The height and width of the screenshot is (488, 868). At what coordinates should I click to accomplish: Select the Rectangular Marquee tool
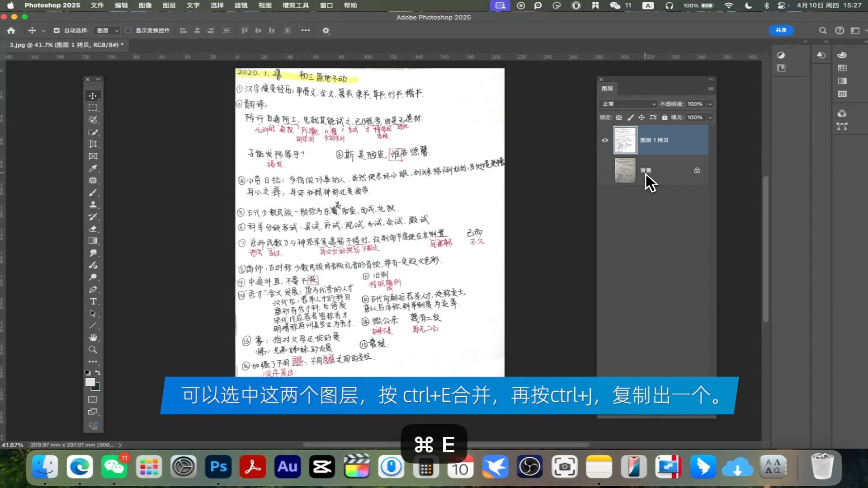tap(93, 108)
